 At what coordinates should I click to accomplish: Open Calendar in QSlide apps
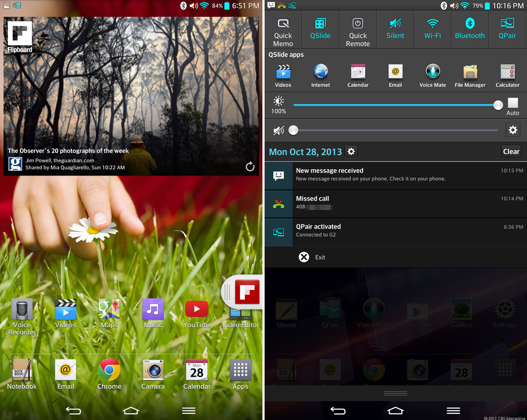[358, 76]
